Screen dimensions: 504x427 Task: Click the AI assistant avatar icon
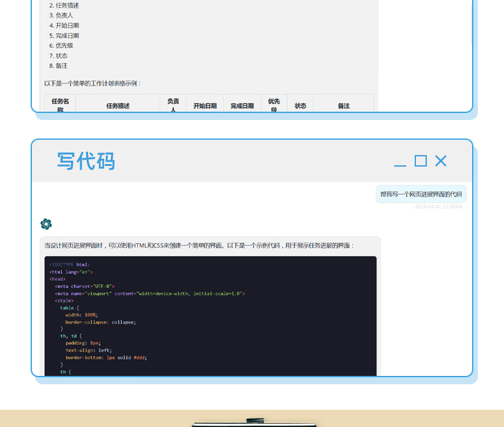click(46, 224)
